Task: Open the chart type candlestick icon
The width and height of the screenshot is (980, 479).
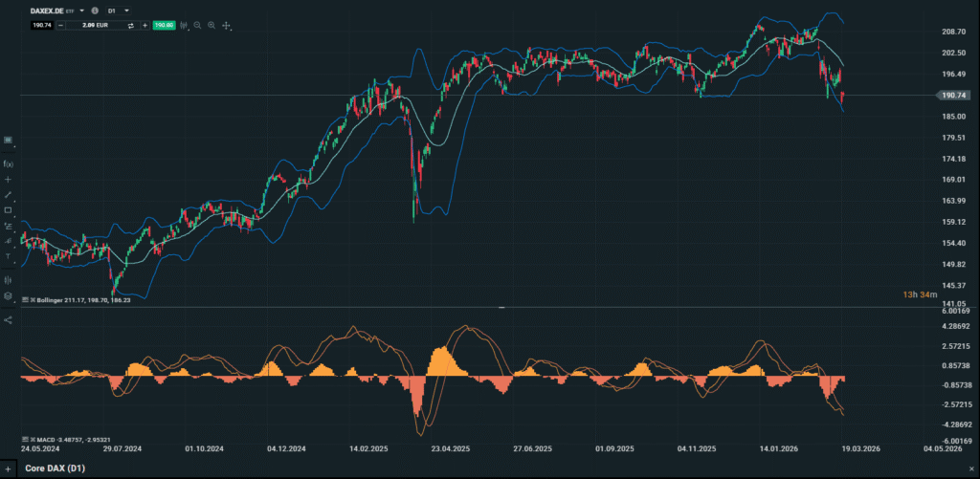Action: click(x=184, y=25)
